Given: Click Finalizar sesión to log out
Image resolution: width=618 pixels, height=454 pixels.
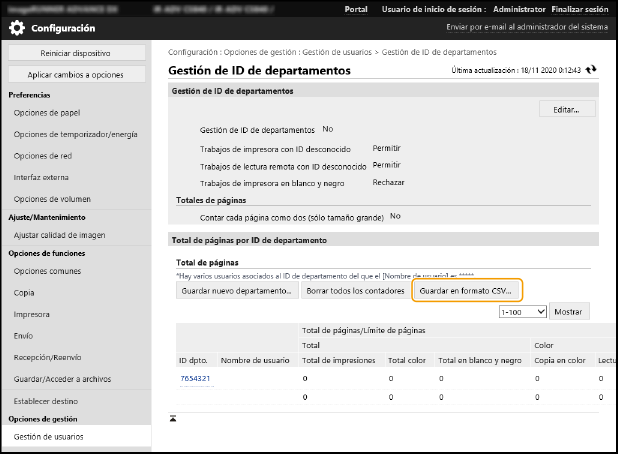Looking at the screenshot, I should 580,8.
